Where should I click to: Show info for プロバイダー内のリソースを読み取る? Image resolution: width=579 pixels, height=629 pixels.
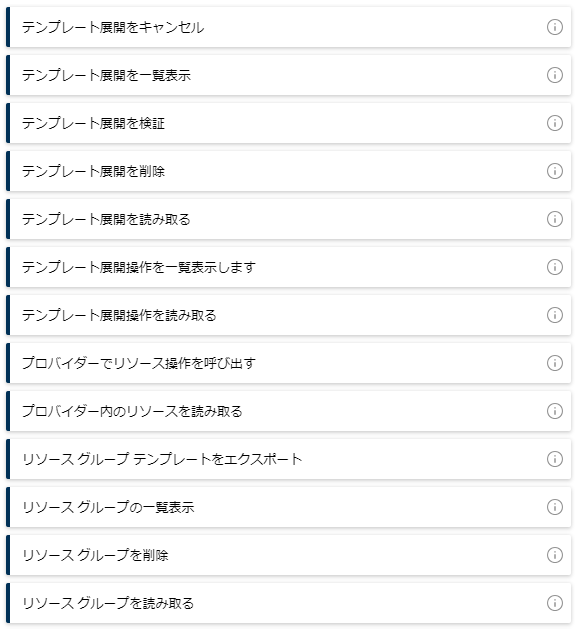[x=555, y=411]
